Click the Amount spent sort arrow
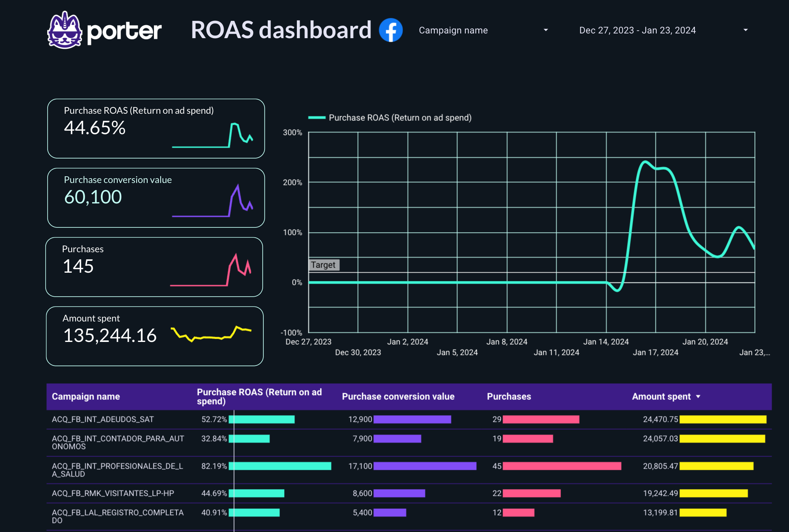 click(x=698, y=397)
